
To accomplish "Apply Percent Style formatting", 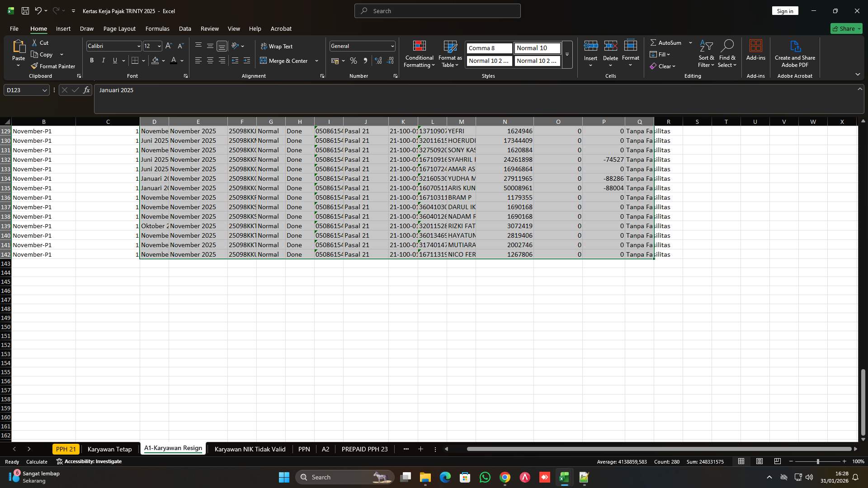I will click(x=353, y=60).
